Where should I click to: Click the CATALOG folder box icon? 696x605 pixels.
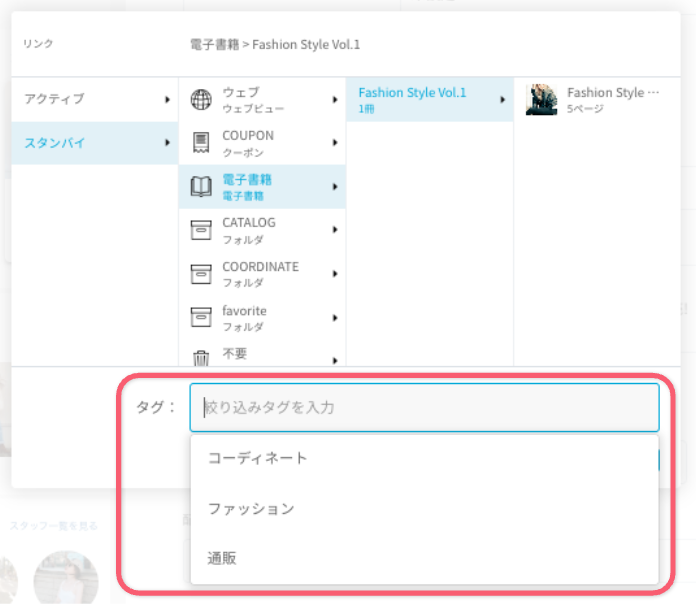point(201,230)
